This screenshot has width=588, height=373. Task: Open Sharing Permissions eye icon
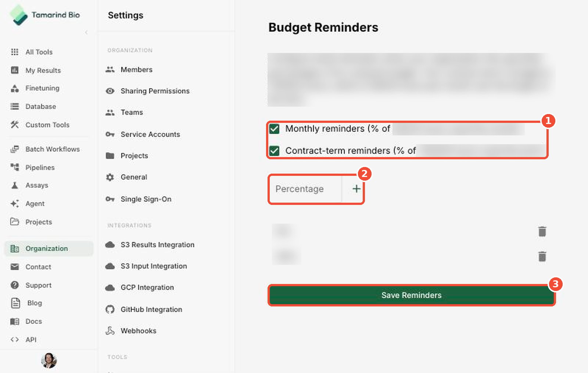point(110,91)
